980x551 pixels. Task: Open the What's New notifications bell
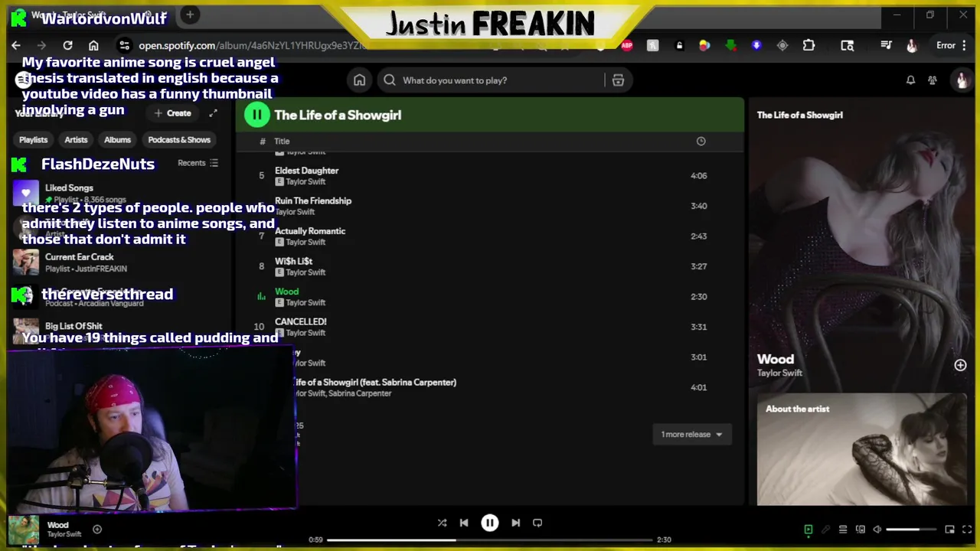point(910,80)
